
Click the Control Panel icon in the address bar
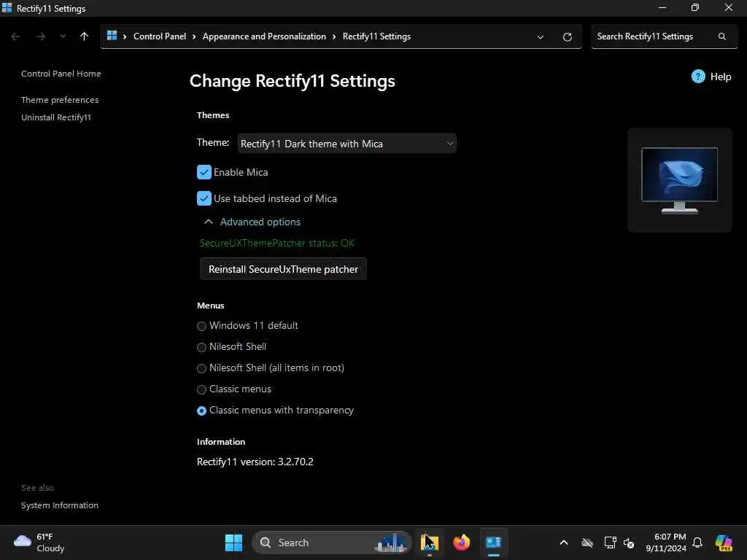[112, 36]
